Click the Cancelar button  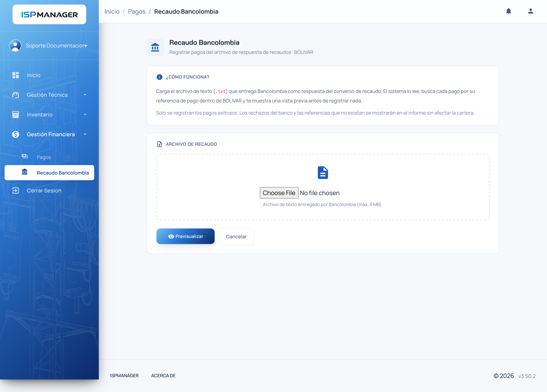pos(236,237)
